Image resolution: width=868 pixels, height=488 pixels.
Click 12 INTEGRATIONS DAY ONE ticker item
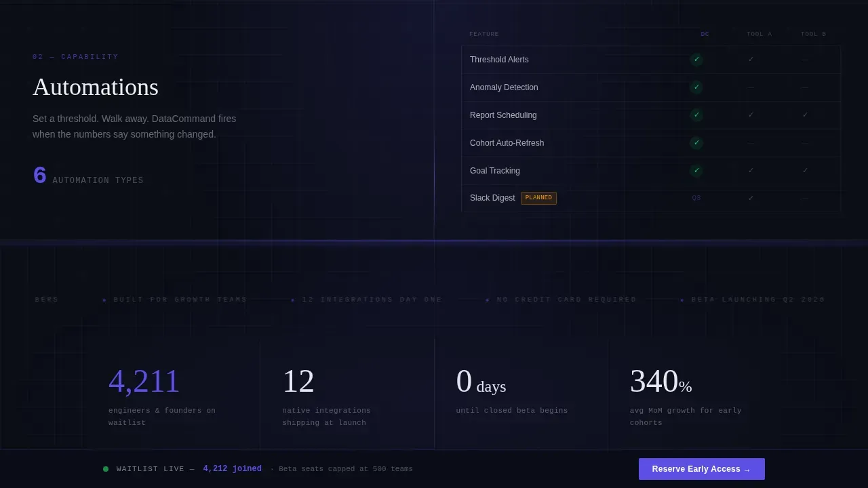click(372, 300)
